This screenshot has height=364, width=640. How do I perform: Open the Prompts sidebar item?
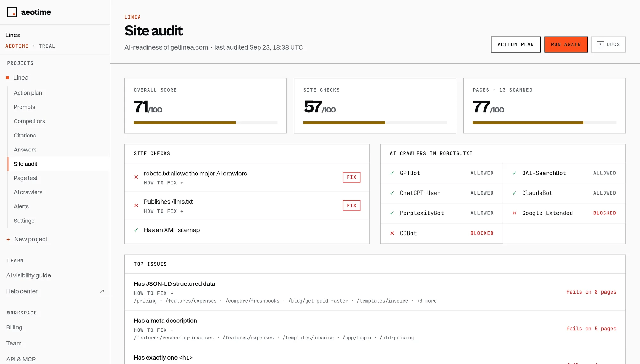(24, 107)
